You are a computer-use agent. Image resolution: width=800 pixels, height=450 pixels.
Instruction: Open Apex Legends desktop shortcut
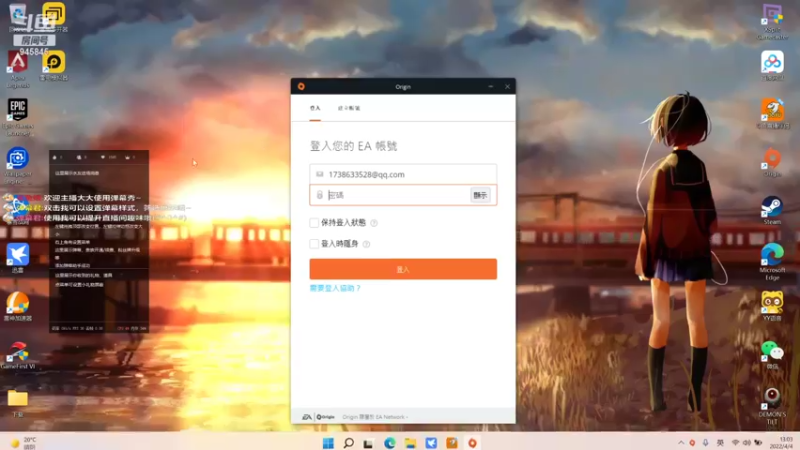coord(17,69)
